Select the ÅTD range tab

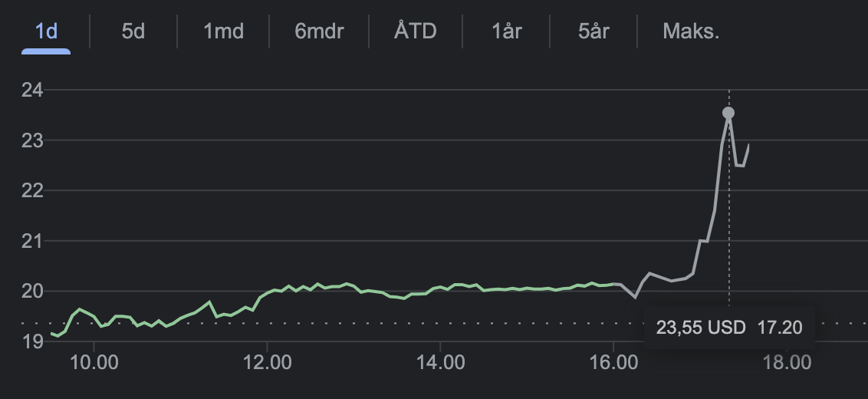pos(415,31)
